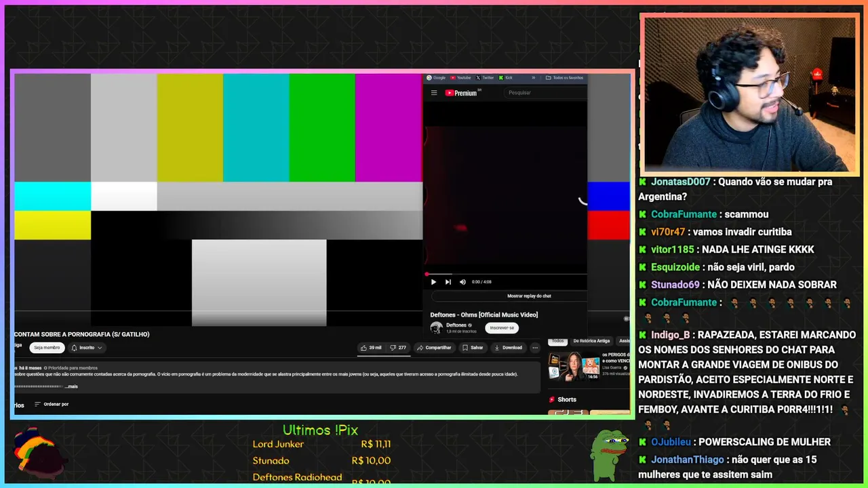Viewport: 868px width, 488px height.
Task: Click the Shorts section heading
Action: [x=562, y=400]
